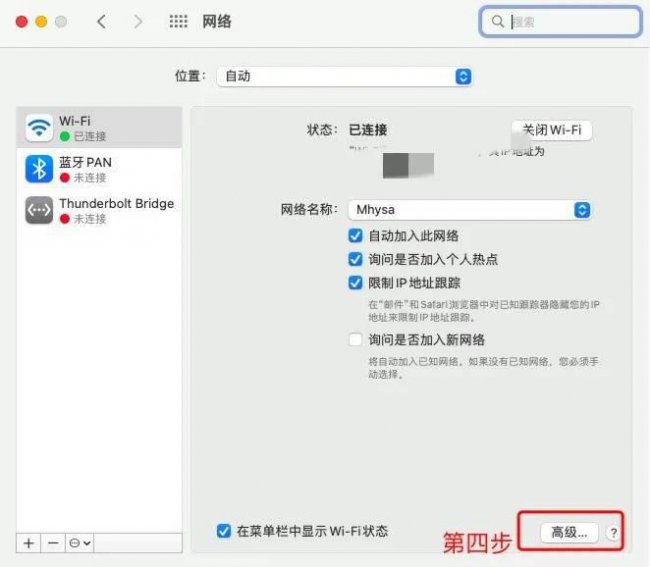The image size is (650, 567).
Task: Click the 网络名称 label
Action: point(309,209)
